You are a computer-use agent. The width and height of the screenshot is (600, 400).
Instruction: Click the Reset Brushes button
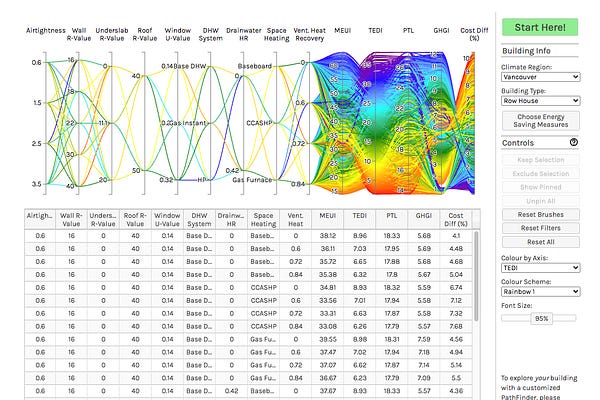(x=540, y=215)
